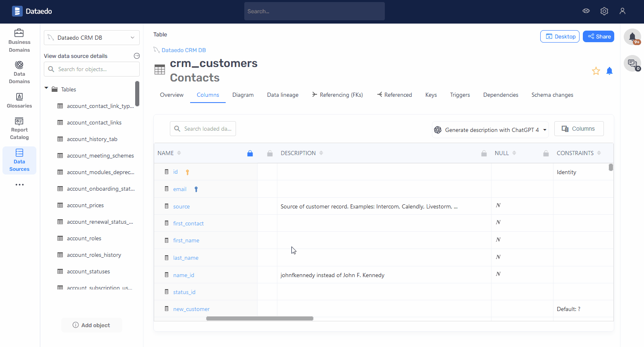Screen dimensions: 644x347
Task: Click Add object button
Action: (x=92, y=325)
